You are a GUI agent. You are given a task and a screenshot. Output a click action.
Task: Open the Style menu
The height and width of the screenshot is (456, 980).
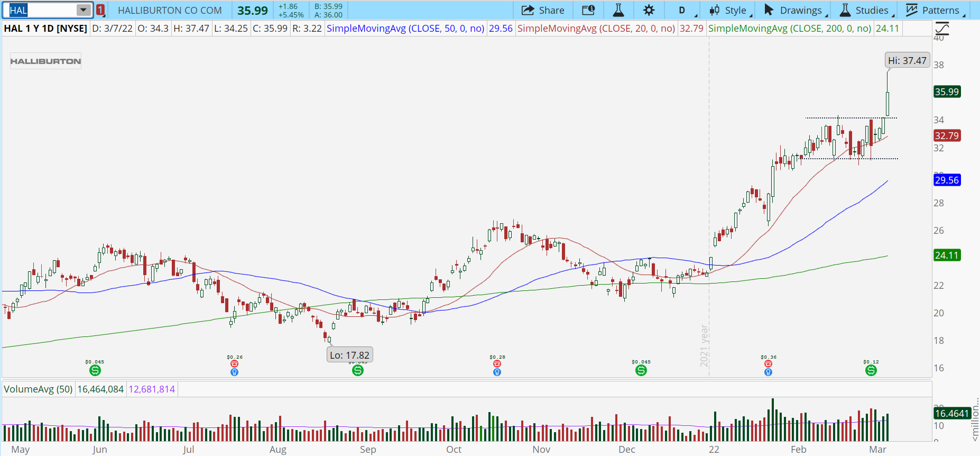click(x=729, y=10)
